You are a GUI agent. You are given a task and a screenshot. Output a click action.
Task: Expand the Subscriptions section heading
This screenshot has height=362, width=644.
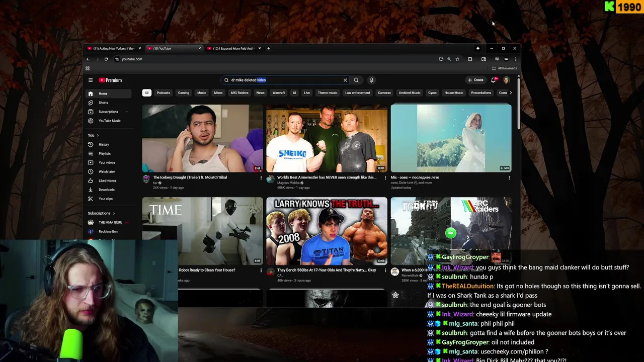pyautogui.click(x=101, y=213)
